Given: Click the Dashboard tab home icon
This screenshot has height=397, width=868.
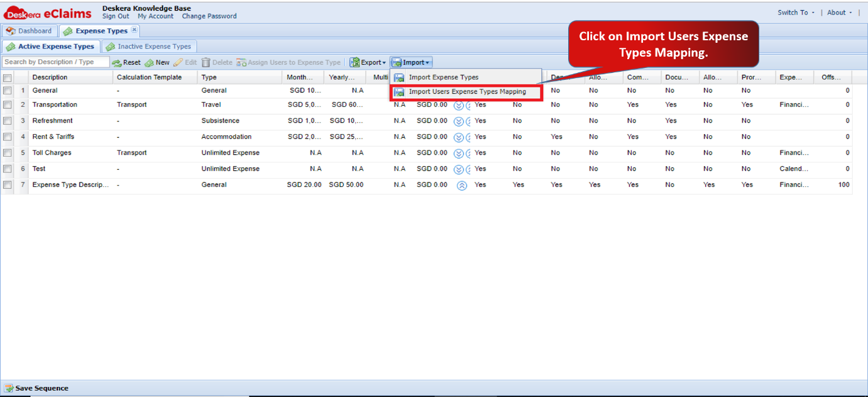Looking at the screenshot, I should tap(11, 31).
